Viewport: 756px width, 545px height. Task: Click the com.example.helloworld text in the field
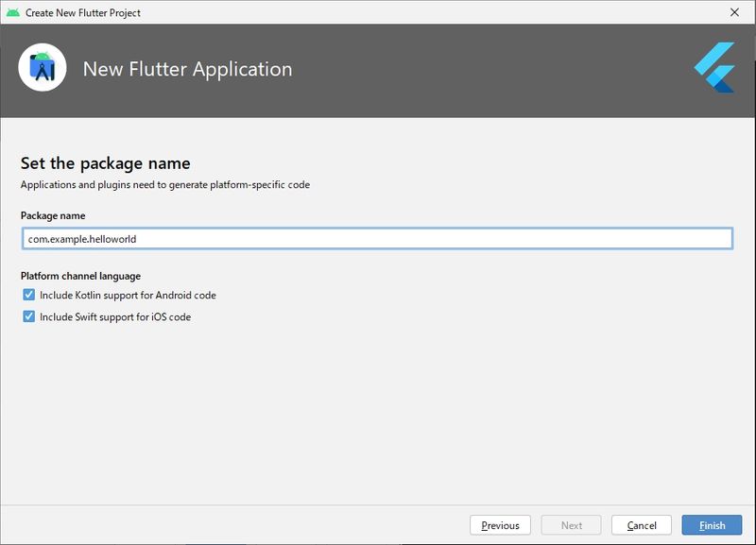tap(82, 239)
